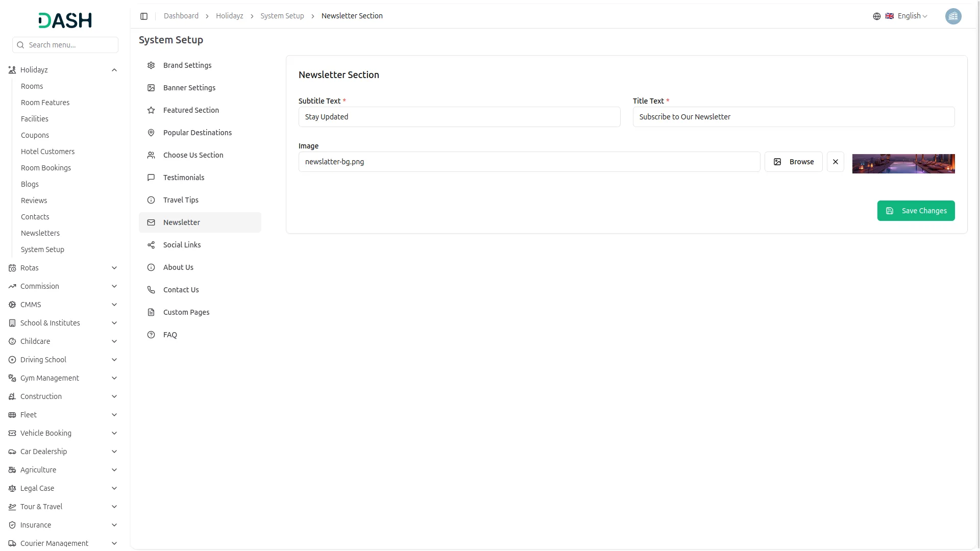Focus the Subtitle Text input field

[459, 117]
